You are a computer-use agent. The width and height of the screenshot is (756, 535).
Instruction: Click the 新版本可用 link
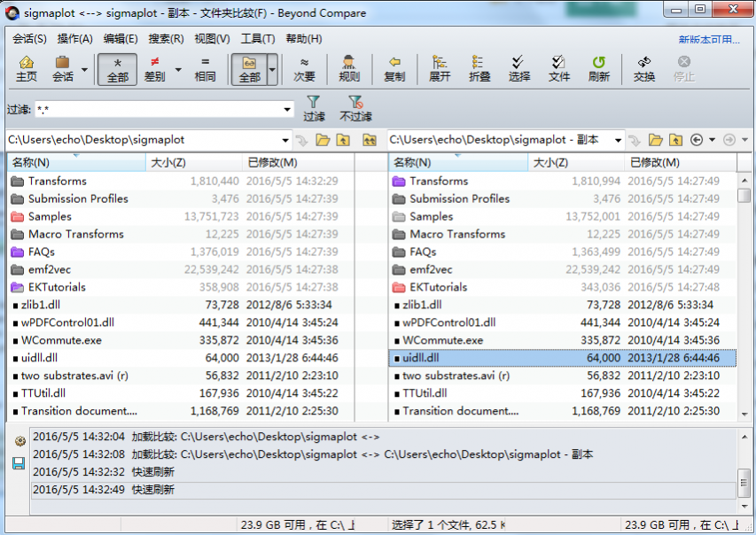(708, 40)
